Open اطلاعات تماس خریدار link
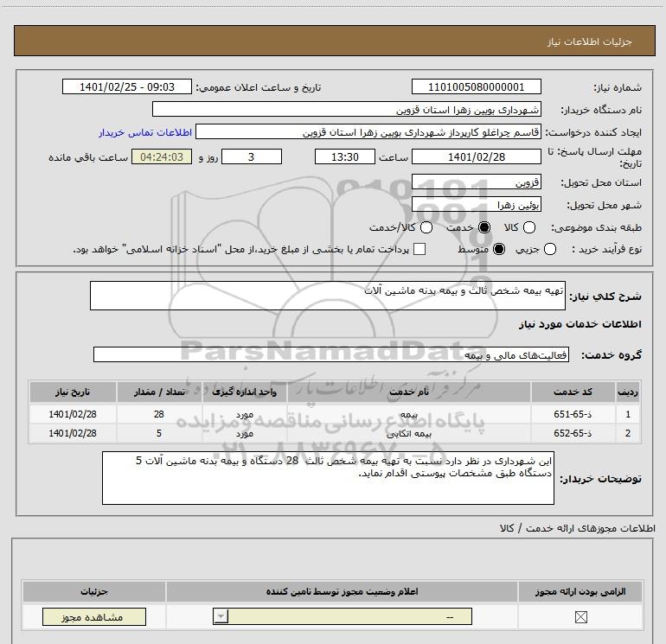 [145, 132]
